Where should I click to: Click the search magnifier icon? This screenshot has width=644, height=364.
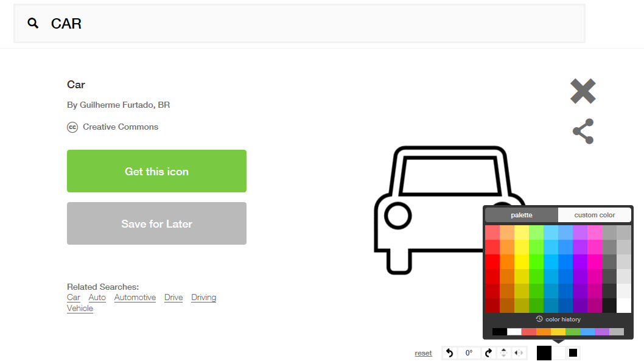pyautogui.click(x=33, y=23)
